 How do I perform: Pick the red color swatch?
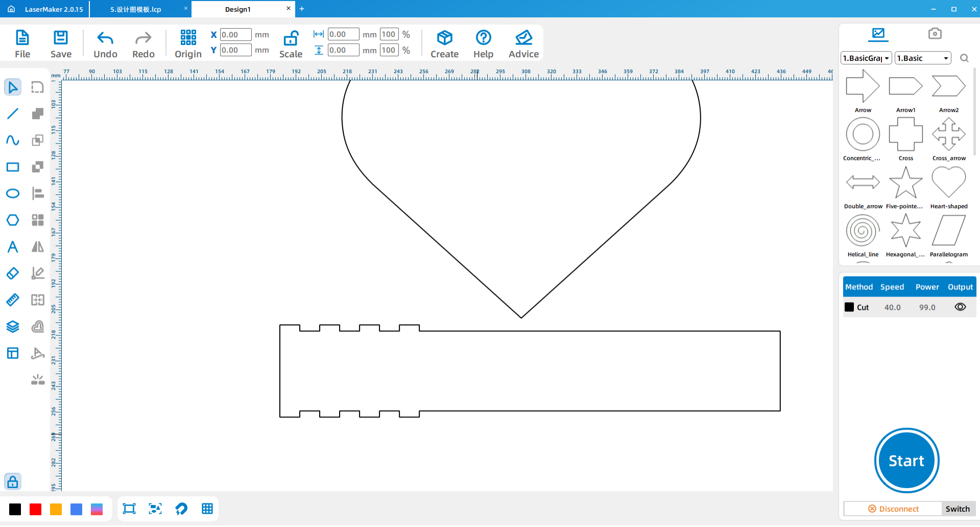coord(36,509)
